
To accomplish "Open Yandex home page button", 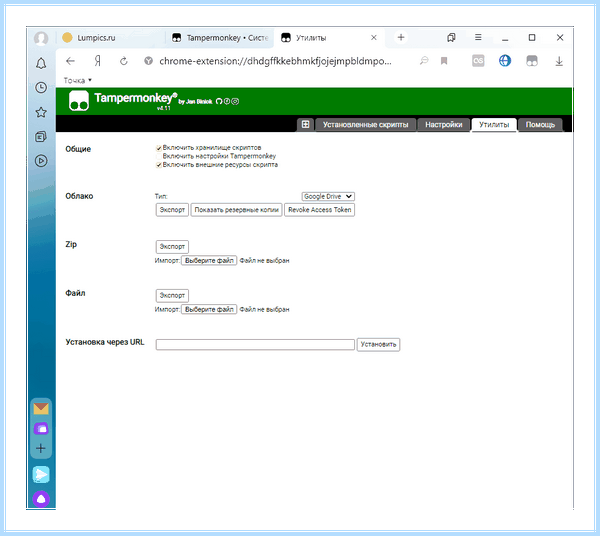I will (x=98, y=61).
